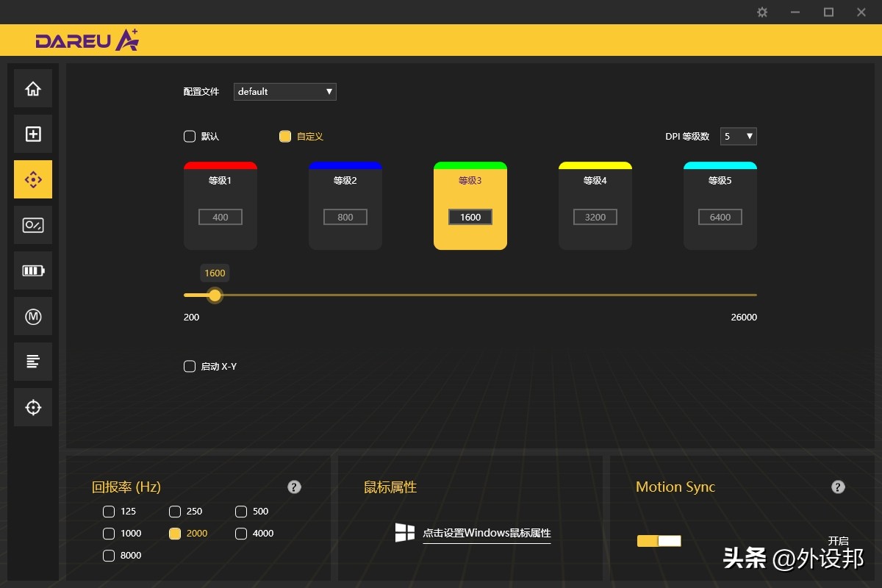Enable the 启动 X-Y checkbox
Image resolution: width=882 pixels, height=588 pixels.
point(190,366)
